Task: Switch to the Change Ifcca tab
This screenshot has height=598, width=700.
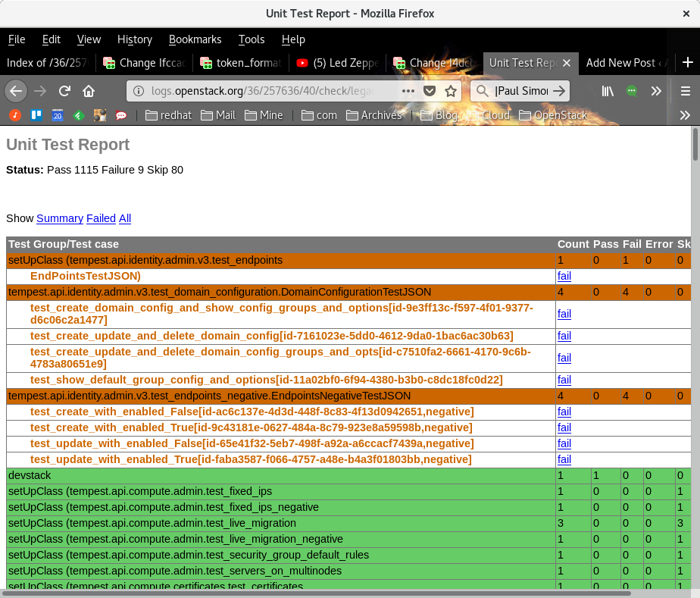Action: pos(145,63)
